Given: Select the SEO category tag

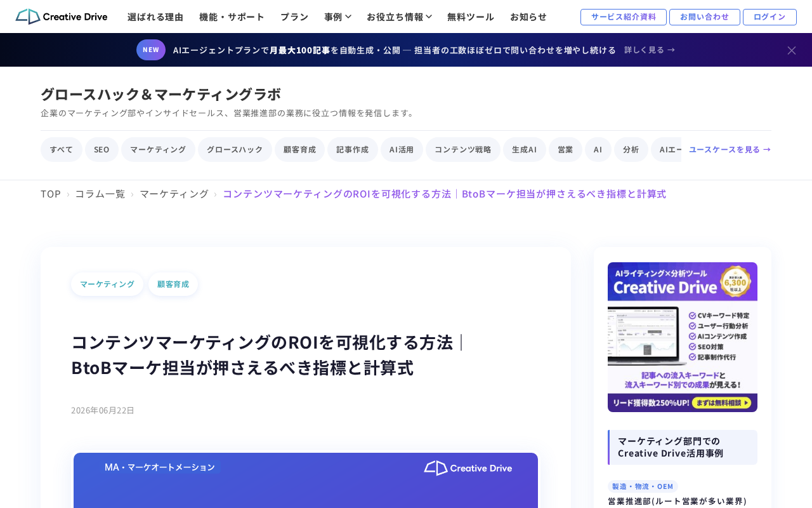Looking at the screenshot, I should click(101, 150).
